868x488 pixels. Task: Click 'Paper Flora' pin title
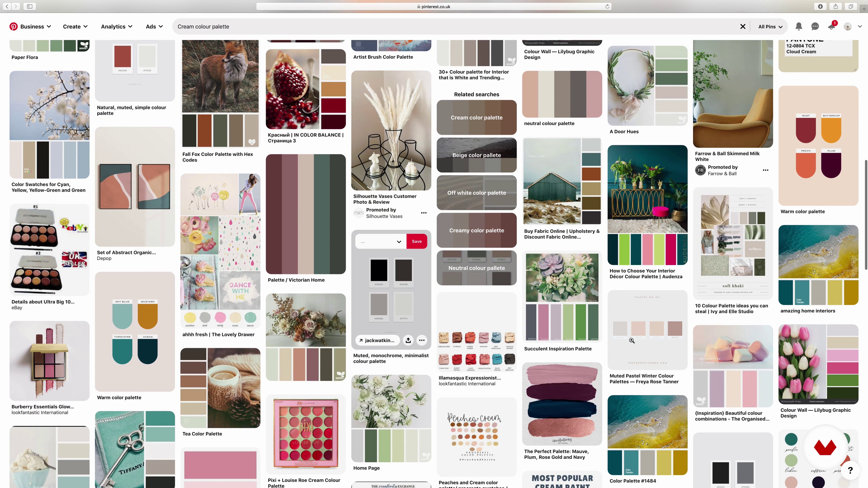tap(25, 57)
